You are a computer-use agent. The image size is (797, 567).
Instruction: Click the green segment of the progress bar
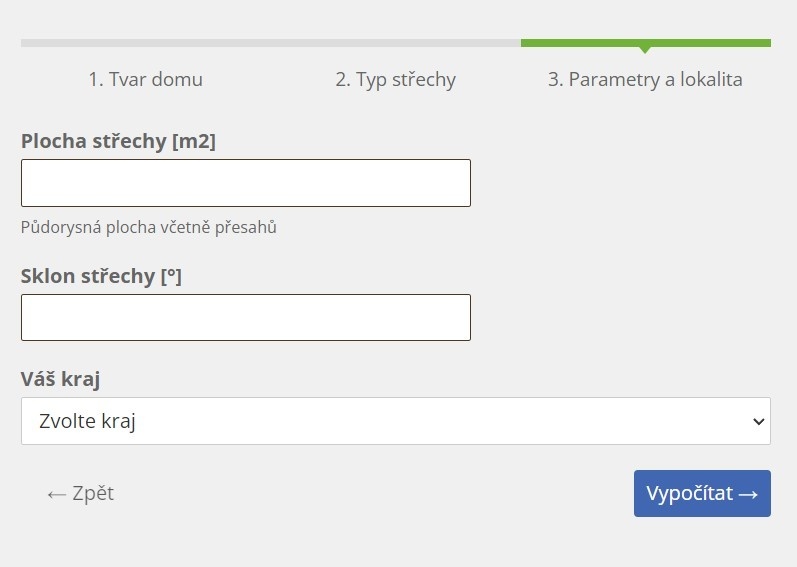[646, 43]
